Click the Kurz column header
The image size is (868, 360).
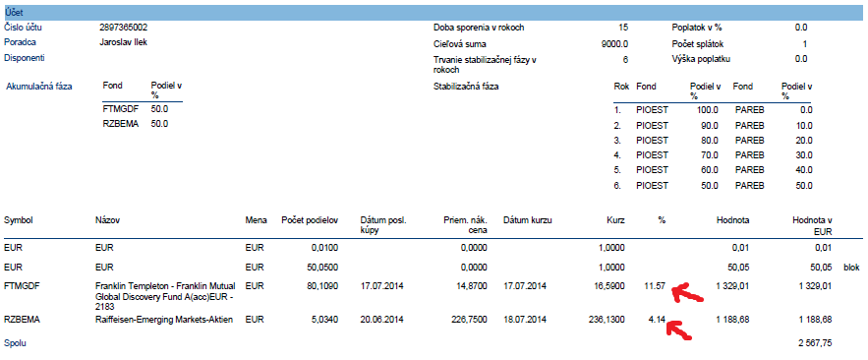pyautogui.click(x=615, y=220)
